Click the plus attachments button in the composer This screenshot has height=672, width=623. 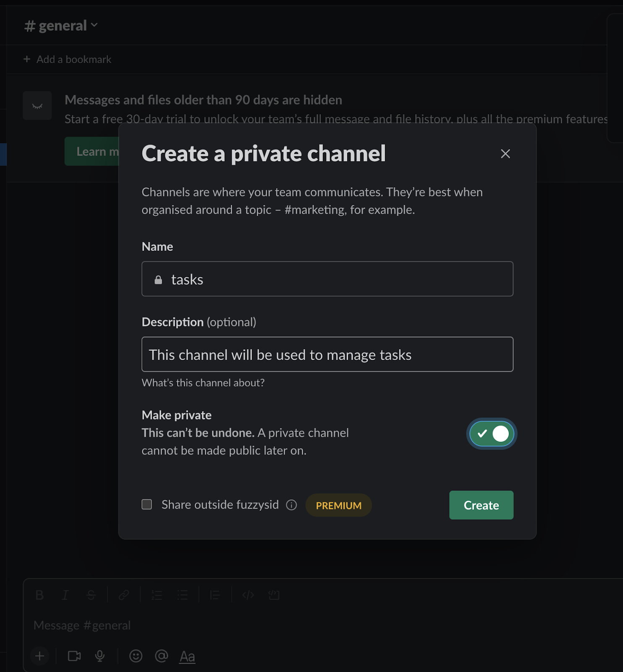coord(40,656)
